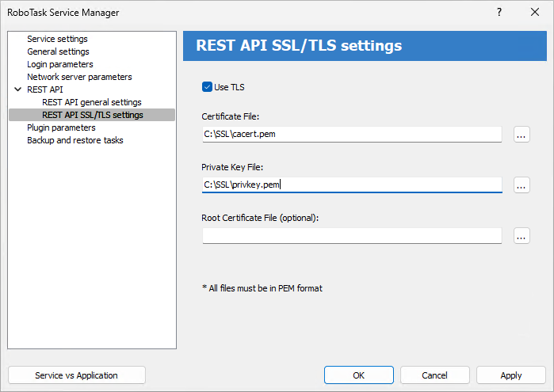The image size is (554, 392).
Task: Open help with the question mark button
Action: [x=499, y=13]
